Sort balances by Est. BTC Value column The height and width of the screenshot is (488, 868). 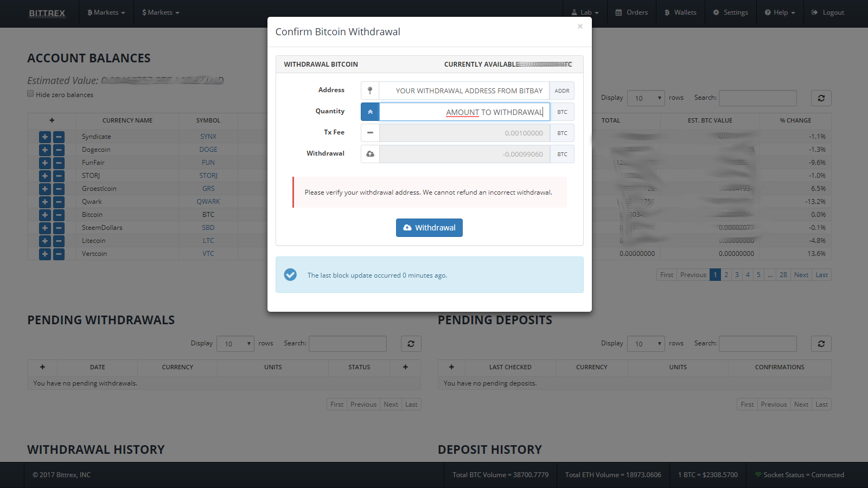710,120
